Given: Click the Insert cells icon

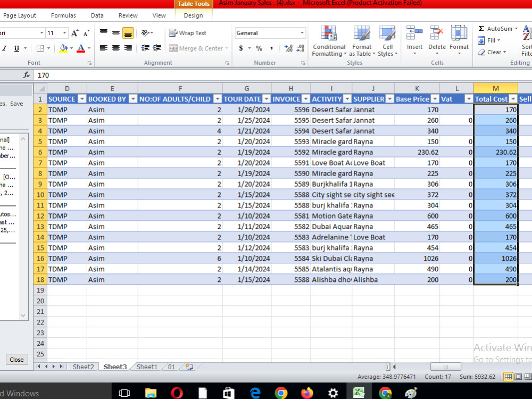Looking at the screenshot, I should point(414,34).
